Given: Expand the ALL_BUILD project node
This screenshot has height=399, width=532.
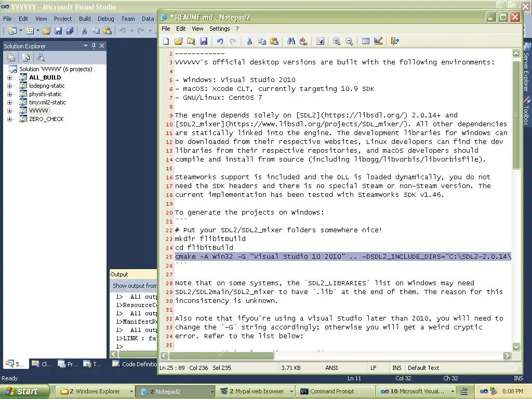Looking at the screenshot, I should coord(9,77).
